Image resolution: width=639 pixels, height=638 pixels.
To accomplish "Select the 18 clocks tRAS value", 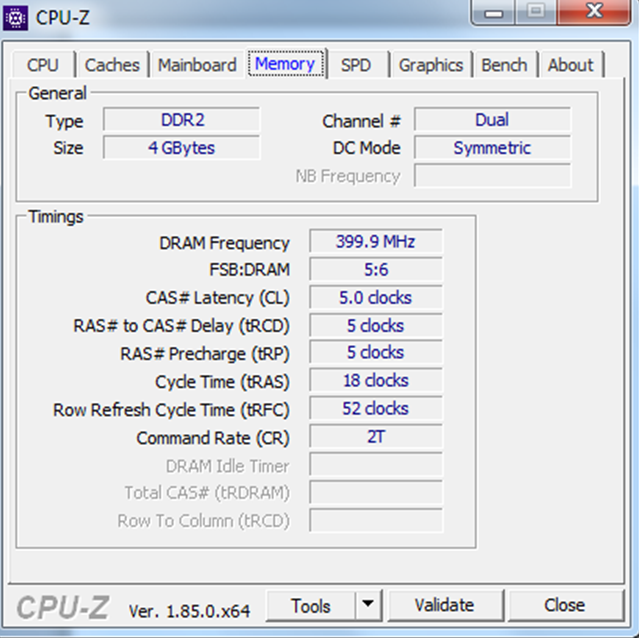I will (x=376, y=381).
